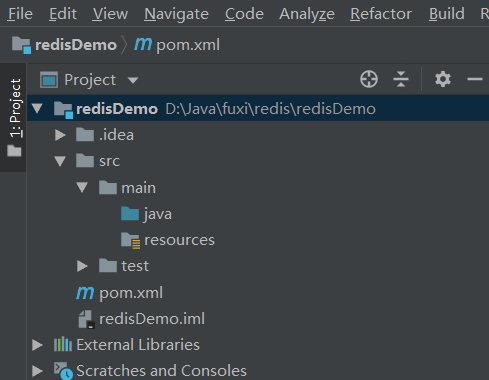Image resolution: width=489 pixels, height=380 pixels.
Task: Expand the .idea folder
Action: click(60, 135)
